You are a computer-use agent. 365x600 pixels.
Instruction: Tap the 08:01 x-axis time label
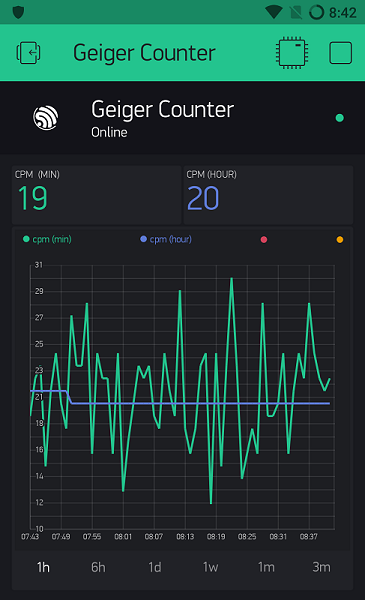123,536
